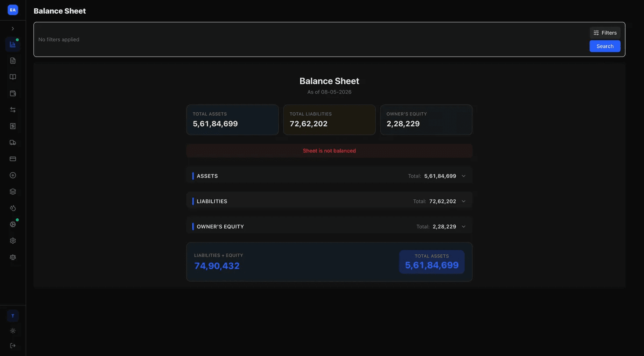The image size is (644, 356).
Task: Toggle light theme with the sun icon
Action: (x=13, y=331)
